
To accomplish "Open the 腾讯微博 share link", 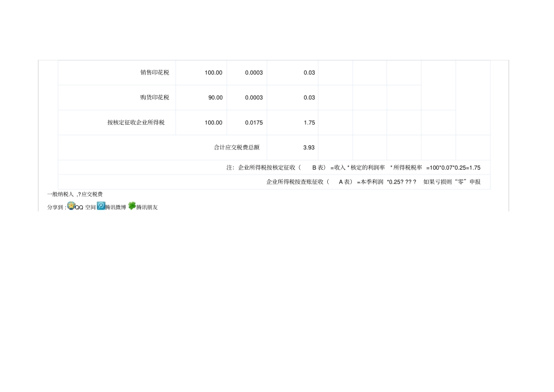I will tap(115, 208).
